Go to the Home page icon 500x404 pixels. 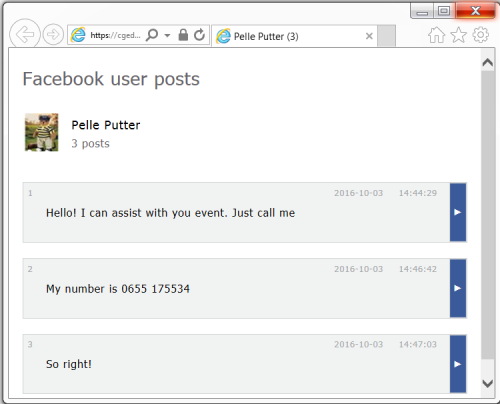pos(436,35)
